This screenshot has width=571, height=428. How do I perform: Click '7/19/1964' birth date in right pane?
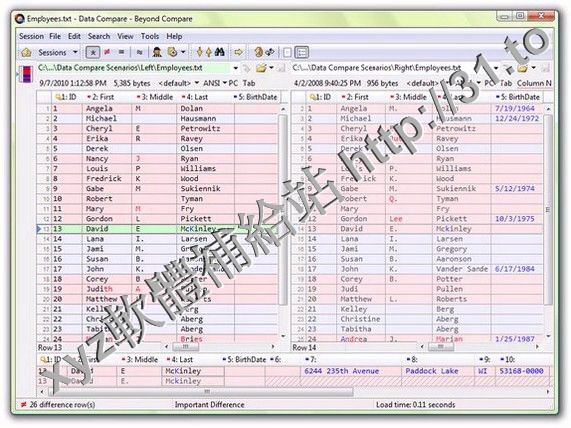[x=515, y=109]
